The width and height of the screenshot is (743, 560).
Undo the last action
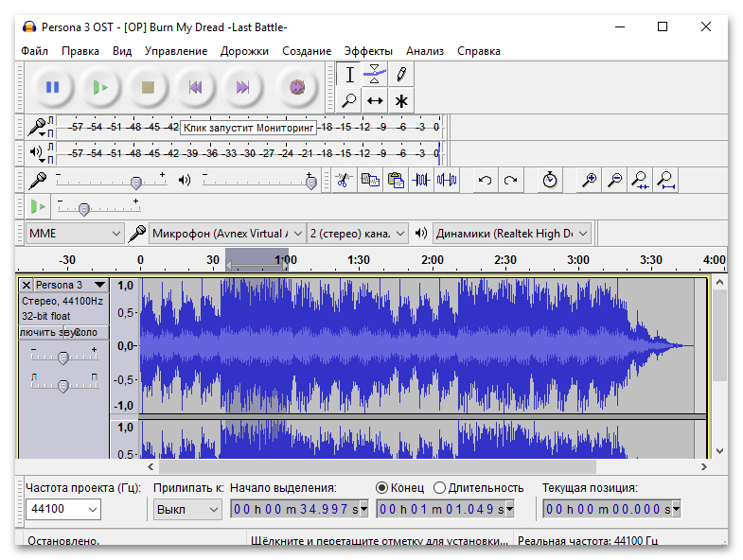pyautogui.click(x=485, y=180)
